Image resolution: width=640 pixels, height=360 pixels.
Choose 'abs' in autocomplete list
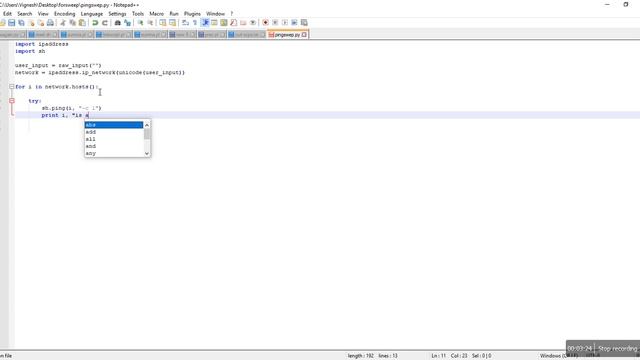(114, 125)
